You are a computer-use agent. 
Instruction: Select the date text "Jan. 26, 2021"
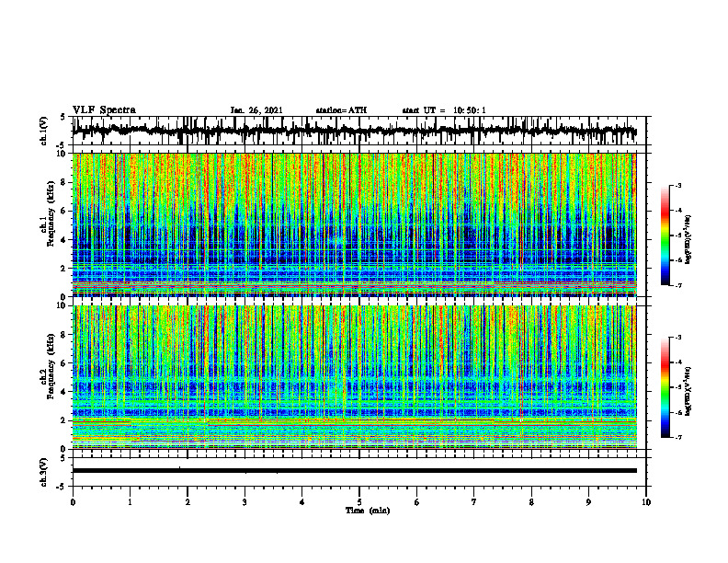pos(256,110)
